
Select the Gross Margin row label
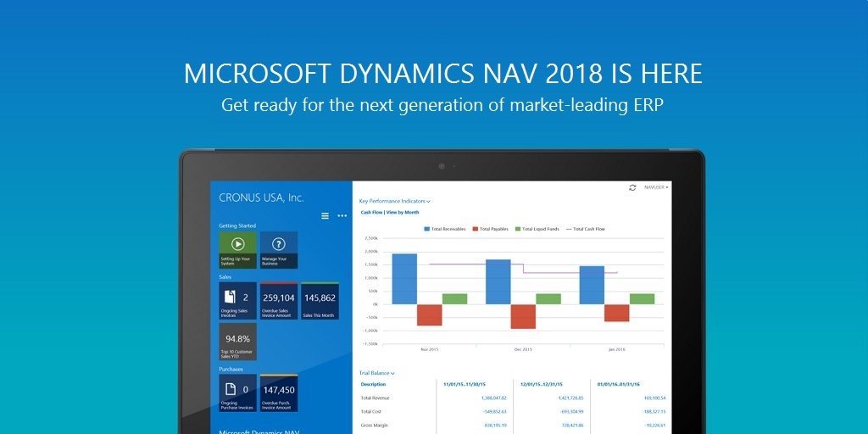pyautogui.click(x=374, y=426)
